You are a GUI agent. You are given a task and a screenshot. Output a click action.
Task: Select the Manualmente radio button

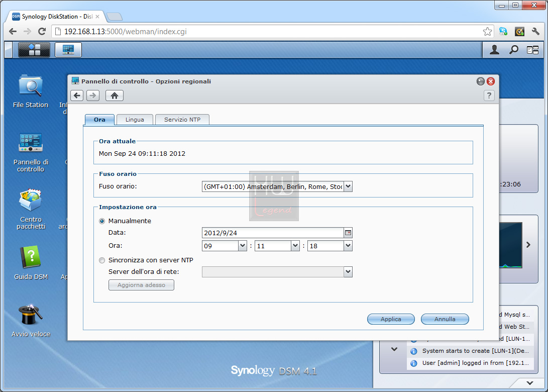click(102, 221)
